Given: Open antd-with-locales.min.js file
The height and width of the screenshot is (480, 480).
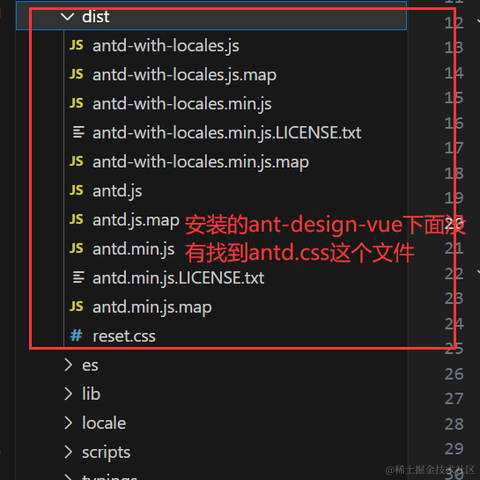Looking at the screenshot, I should [182, 104].
